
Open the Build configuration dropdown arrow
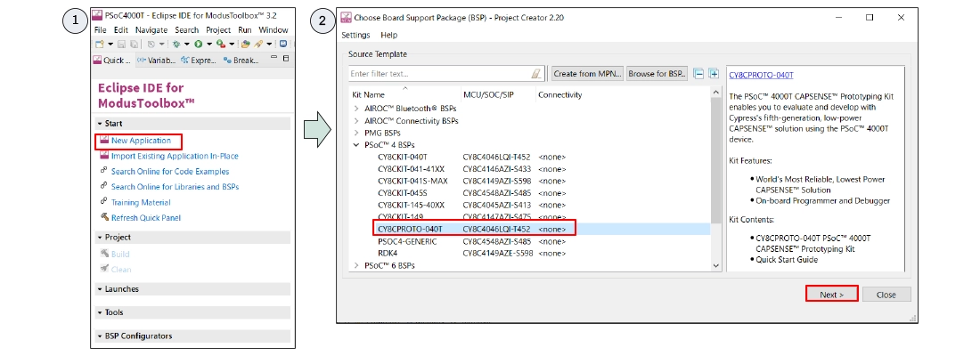click(x=162, y=44)
